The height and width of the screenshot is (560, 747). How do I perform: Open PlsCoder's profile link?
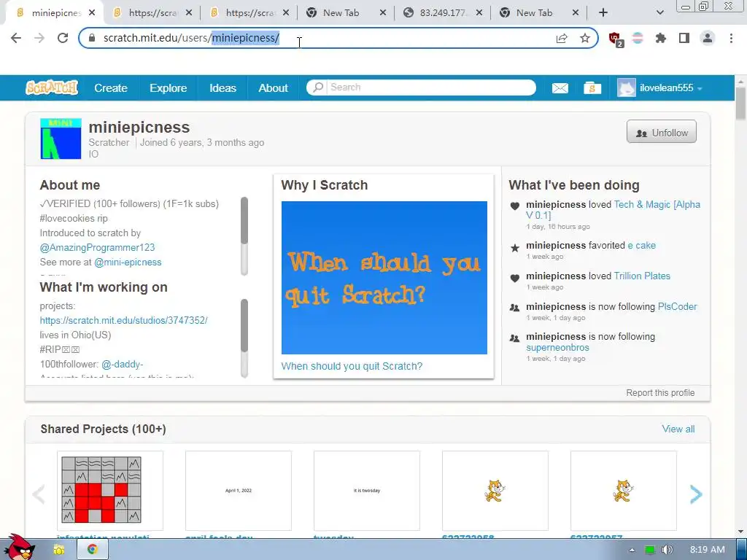click(677, 307)
